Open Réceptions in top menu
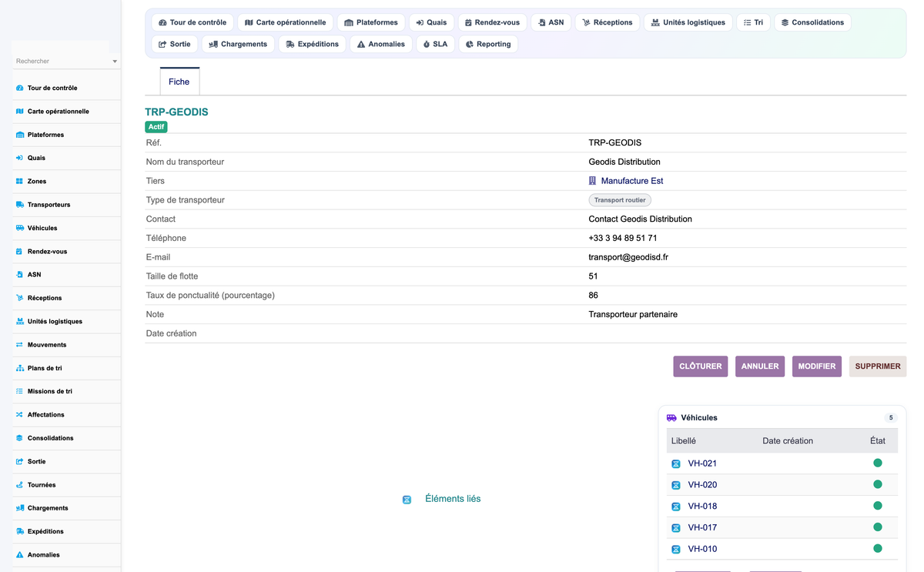The height and width of the screenshot is (572, 924). coord(608,22)
